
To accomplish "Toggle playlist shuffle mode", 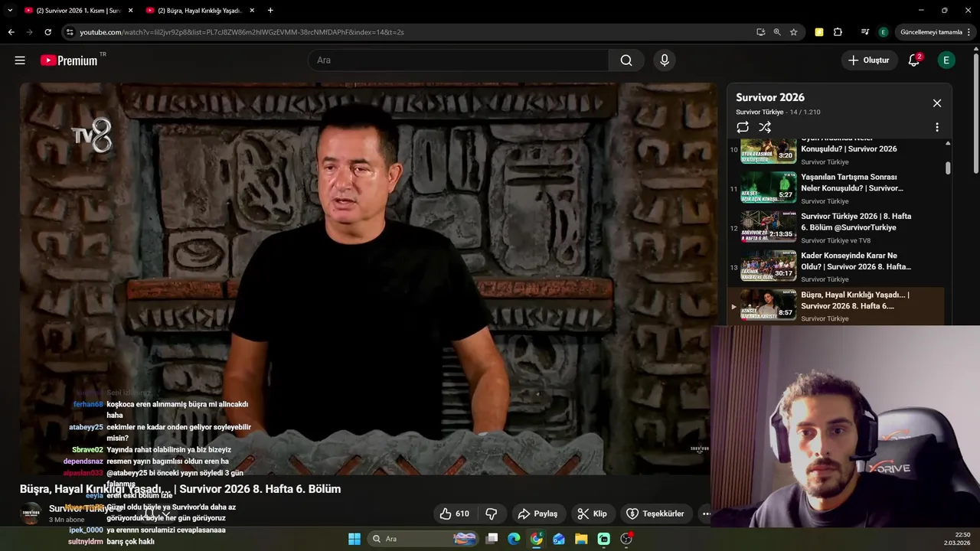I will pos(765,128).
